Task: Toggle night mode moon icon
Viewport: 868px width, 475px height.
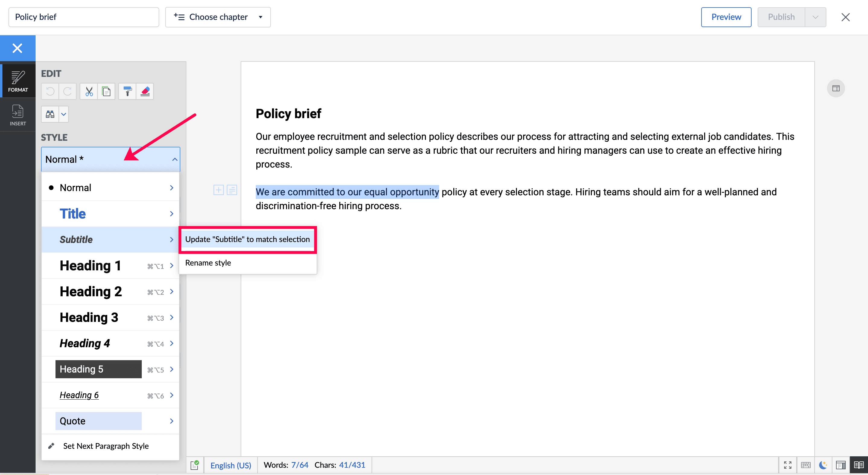Action: point(823,465)
